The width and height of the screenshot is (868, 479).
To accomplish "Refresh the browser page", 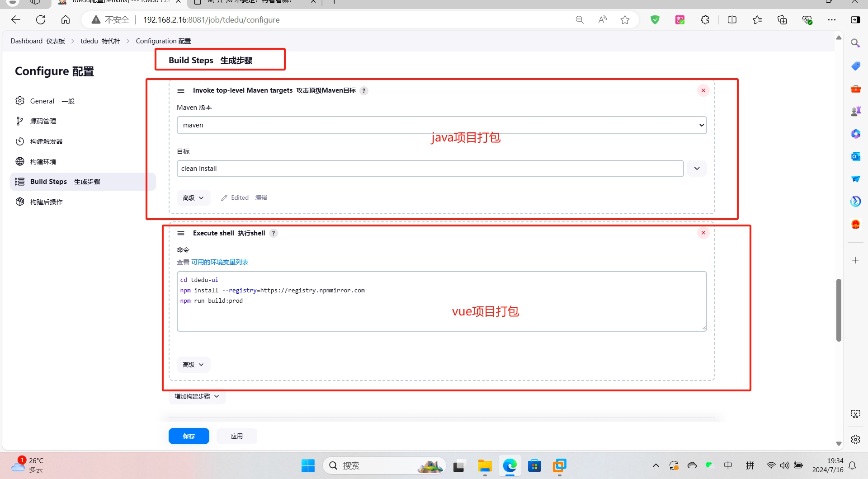I will (x=41, y=19).
